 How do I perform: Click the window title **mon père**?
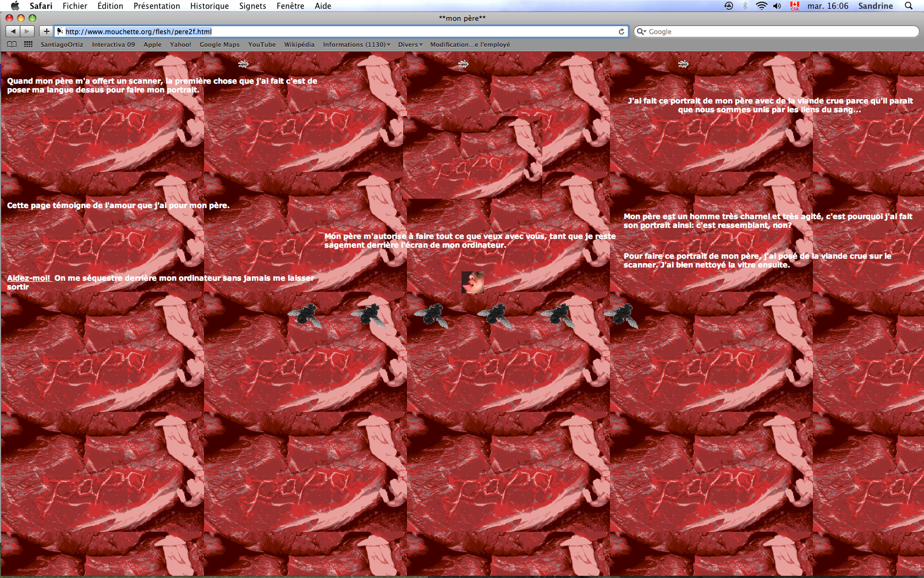point(462,18)
